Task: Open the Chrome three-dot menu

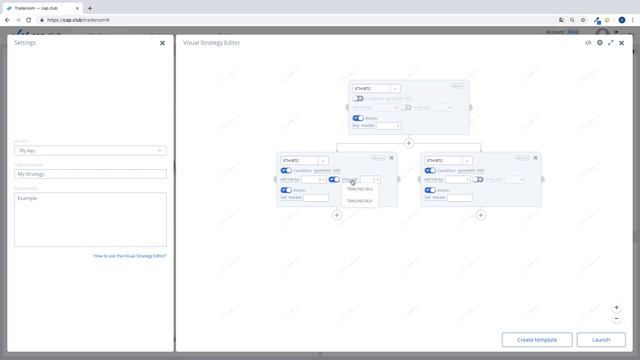Action: coord(633,20)
